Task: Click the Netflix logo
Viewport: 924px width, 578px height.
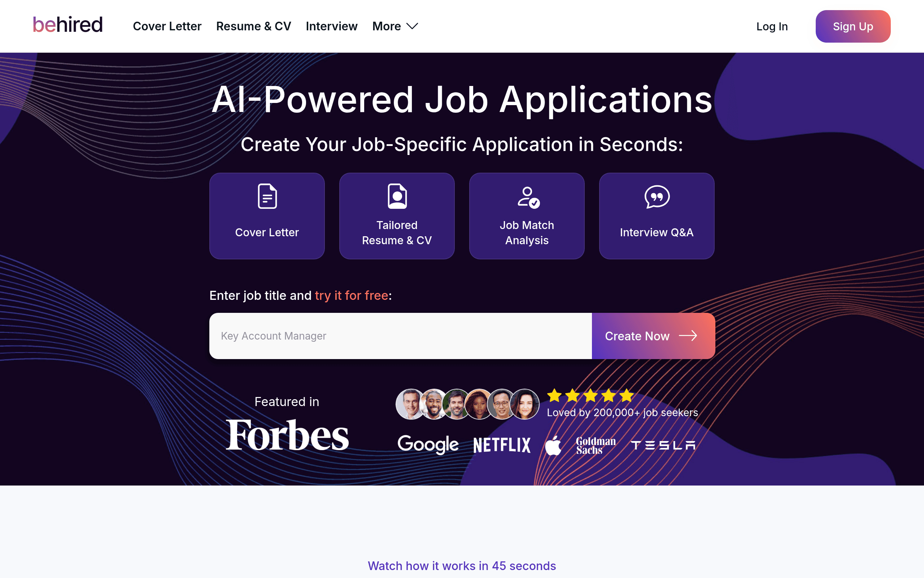Action: click(502, 445)
